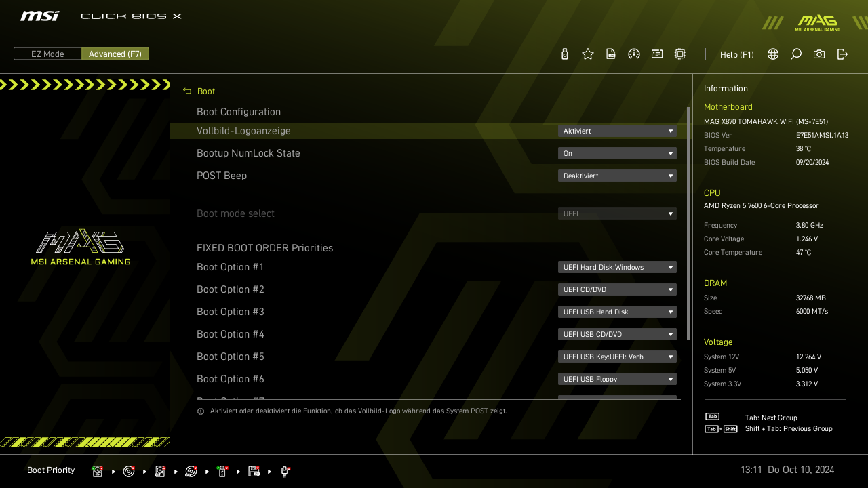Take a screenshot with the camera icon
The height and width of the screenshot is (488, 868).
pos(819,54)
